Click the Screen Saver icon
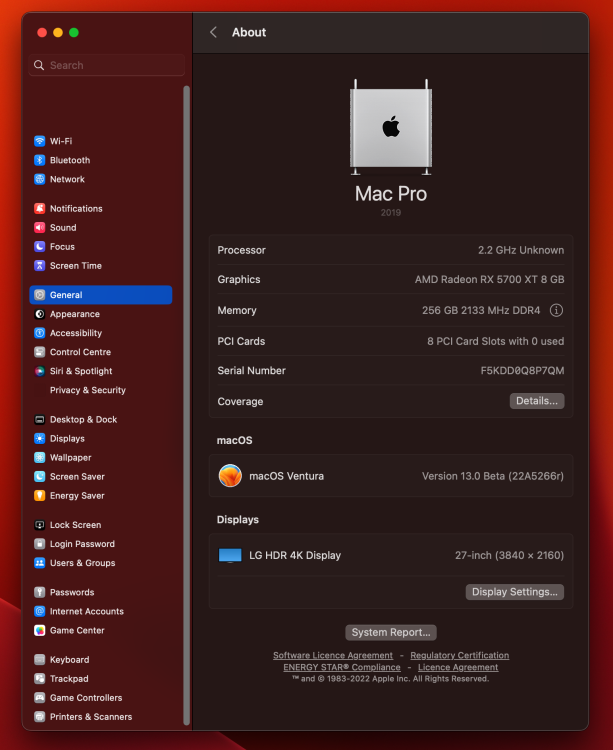Image resolution: width=613 pixels, height=750 pixels. [40, 477]
